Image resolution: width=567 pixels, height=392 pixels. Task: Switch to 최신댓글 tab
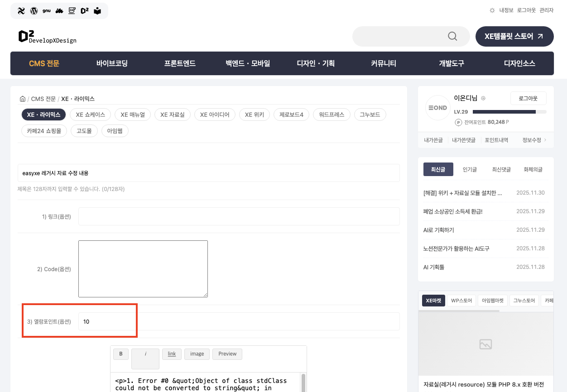click(501, 169)
